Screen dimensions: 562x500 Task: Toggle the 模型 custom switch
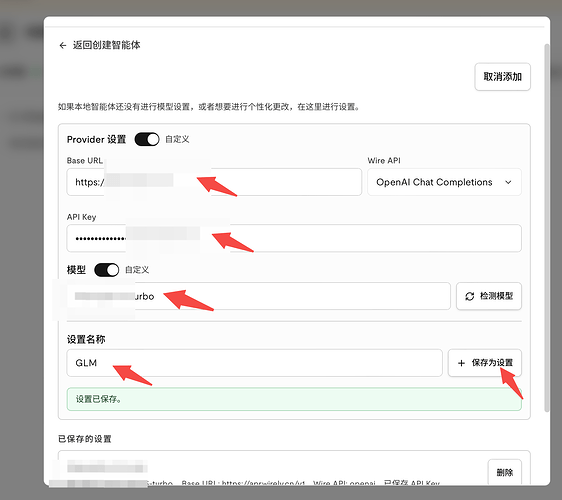[106, 270]
